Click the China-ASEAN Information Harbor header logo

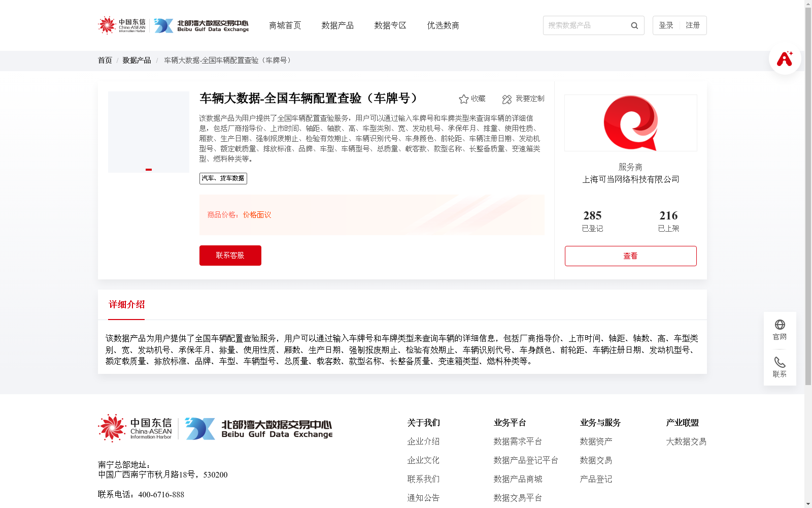tap(122, 25)
